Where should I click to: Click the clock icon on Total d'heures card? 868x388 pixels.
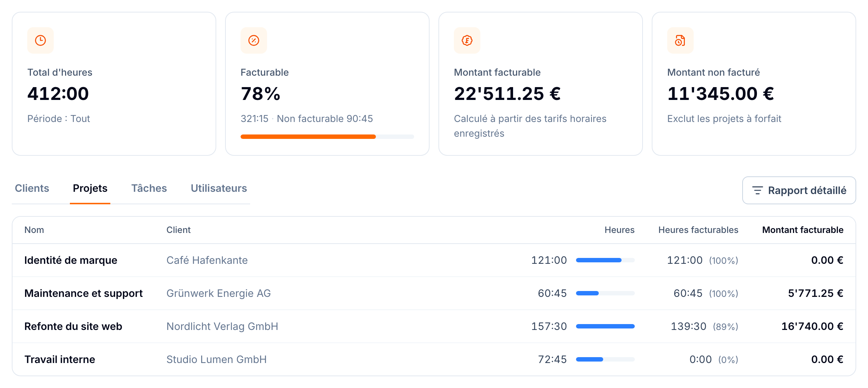(40, 40)
